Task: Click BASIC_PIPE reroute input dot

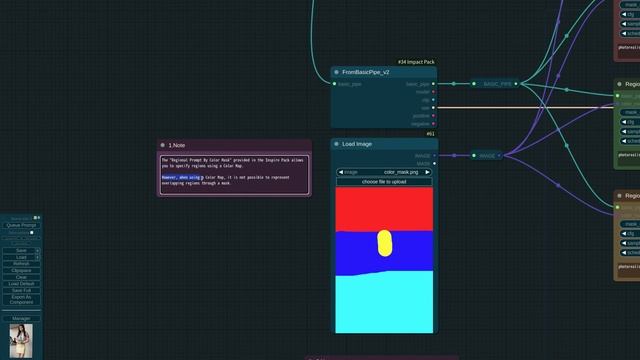Action: point(474,84)
